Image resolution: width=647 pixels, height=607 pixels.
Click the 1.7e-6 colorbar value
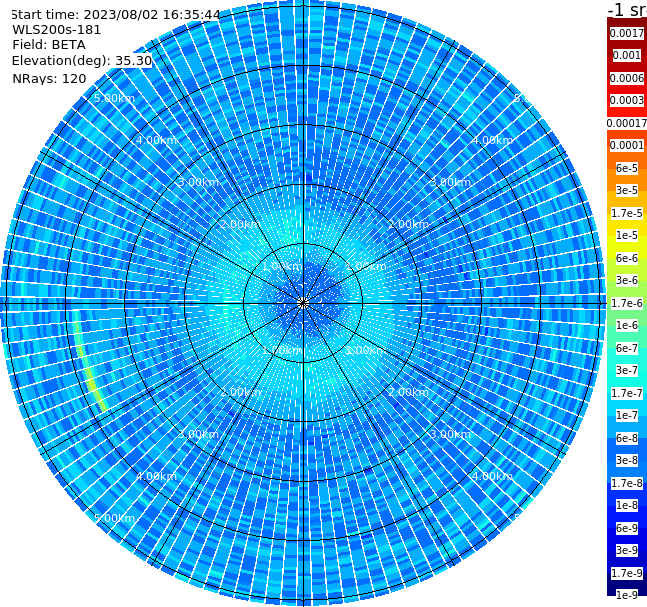coord(627,303)
